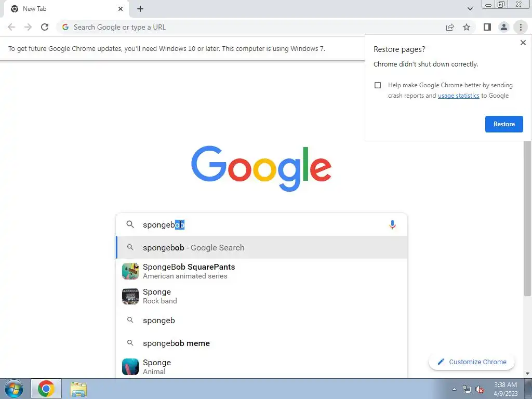Click the Sponge rock band thumbnail
The image size is (532, 399).
130,296
